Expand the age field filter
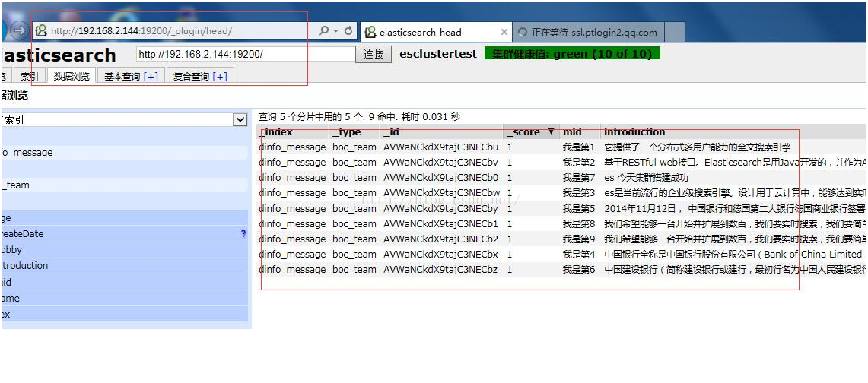The height and width of the screenshot is (383, 868). coord(123,218)
